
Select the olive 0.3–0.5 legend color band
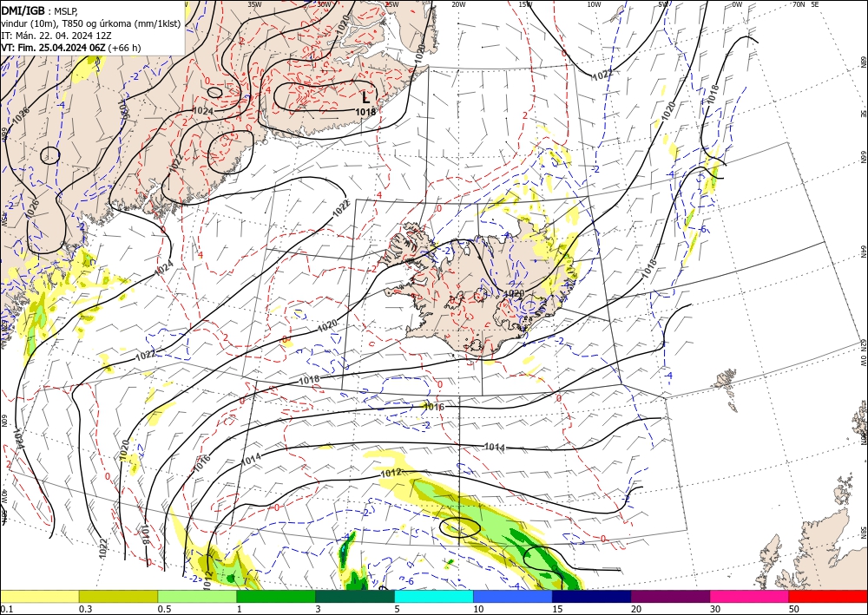[x=118, y=596]
